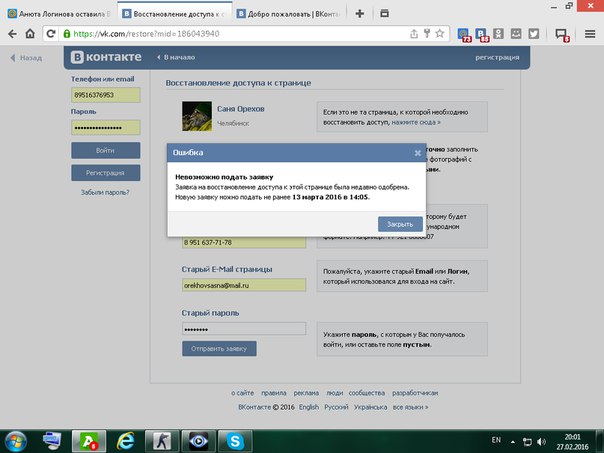Open the Windows Start menu
The height and width of the screenshot is (453, 604).
(x=15, y=441)
